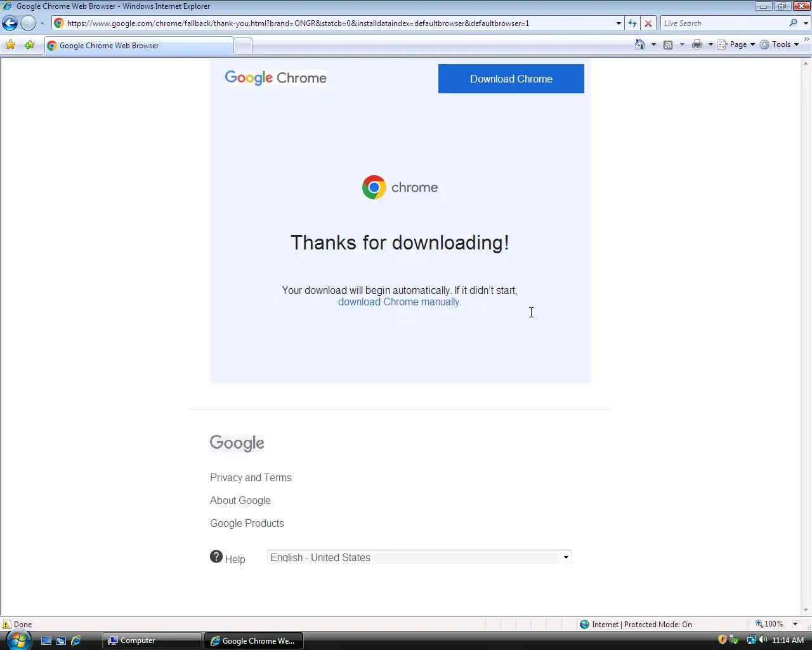Click the Help question mark link
Screen dimensions: 812x650
228,558
